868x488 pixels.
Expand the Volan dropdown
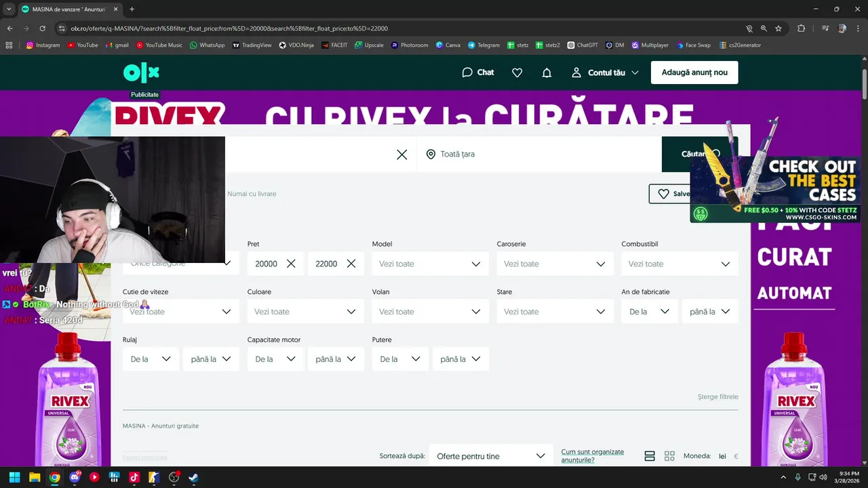point(430,312)
